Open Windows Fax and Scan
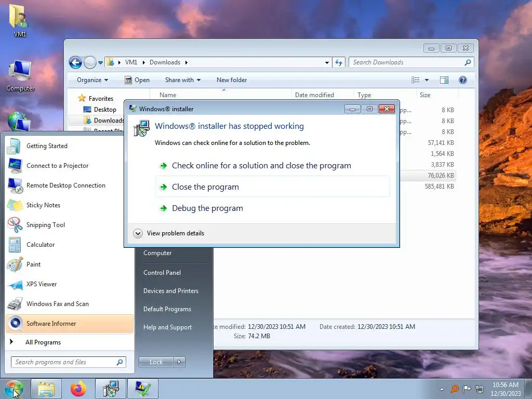 pos(70,303)
